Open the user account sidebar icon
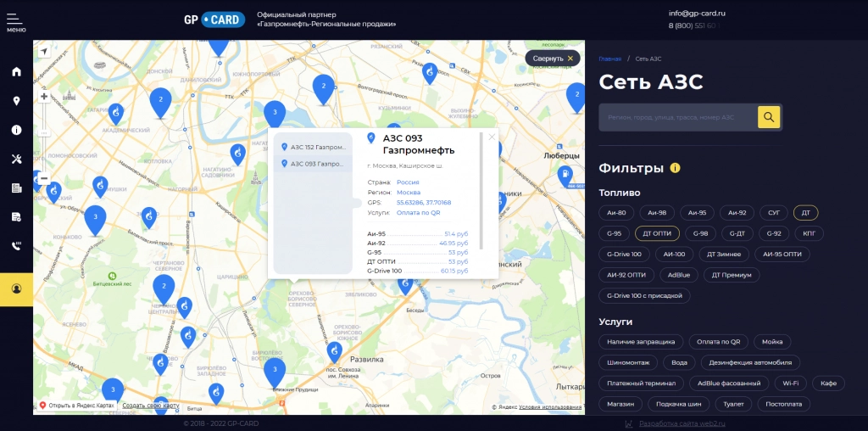The image size is (868, 431). [x=17, y=289]
